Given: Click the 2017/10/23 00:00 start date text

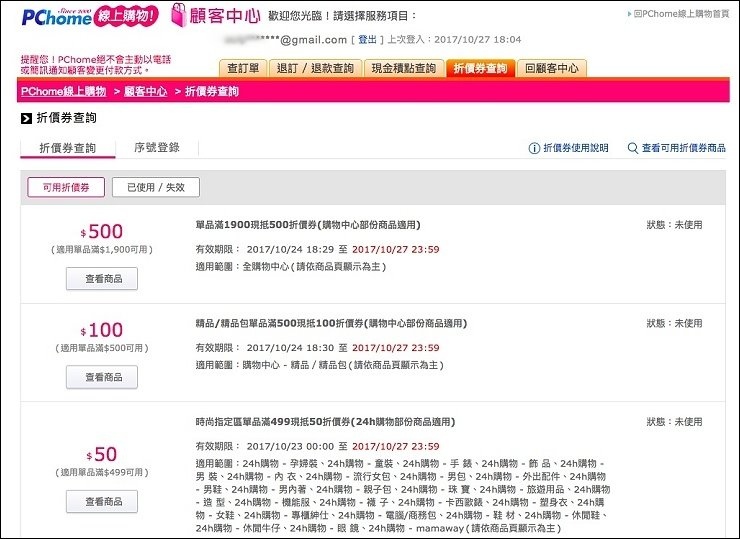Looking at the screenshot, I should pyautogui.click(x=290, y=446).
